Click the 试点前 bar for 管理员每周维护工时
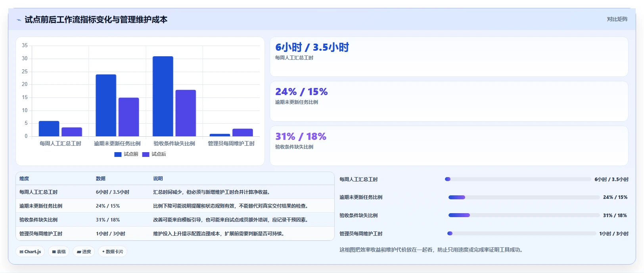The width and height of the screenshot is (644, 273). click(x=220, y=135)
